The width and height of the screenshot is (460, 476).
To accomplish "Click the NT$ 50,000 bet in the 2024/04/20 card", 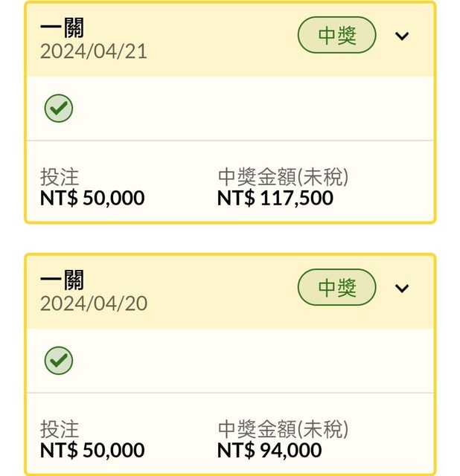I will pos(92,451).
